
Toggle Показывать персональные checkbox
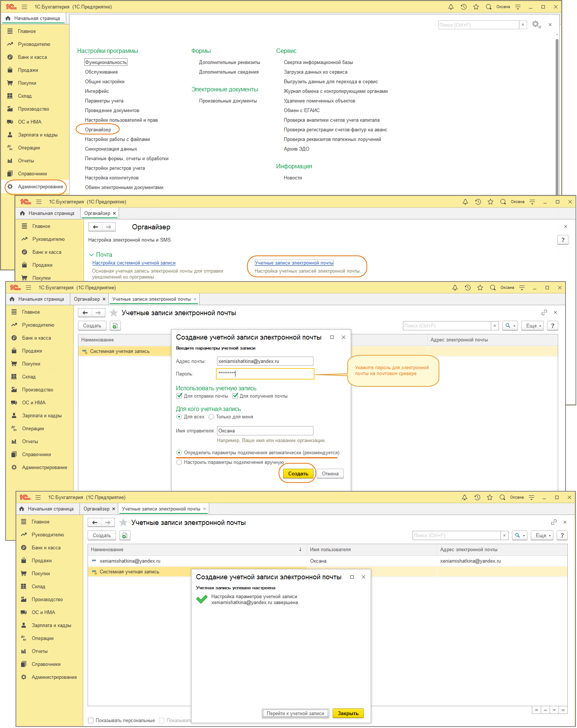(x=91, y=720)
